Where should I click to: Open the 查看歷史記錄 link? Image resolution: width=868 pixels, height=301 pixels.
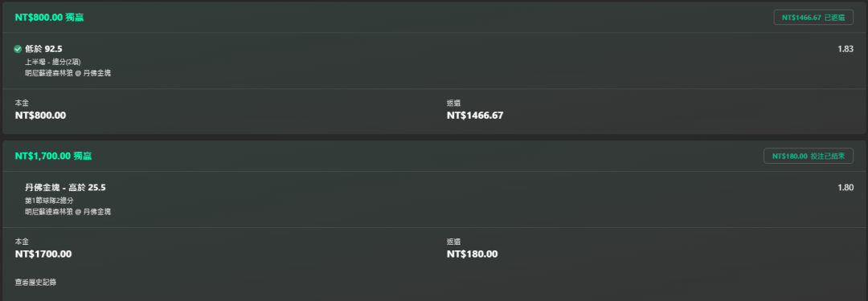tap(35, 283)
